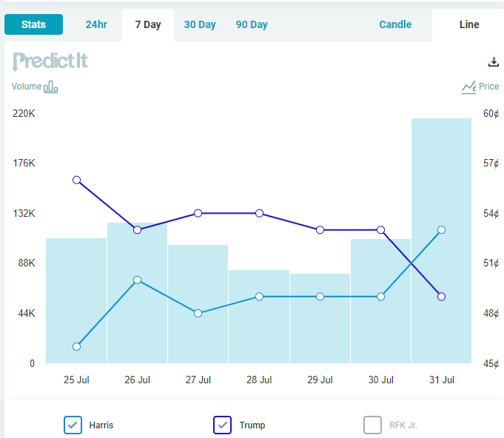This screenshot has height=438, width=504.
Task: Click Harris's 31 Jul data point
Action: click(441, 230)
